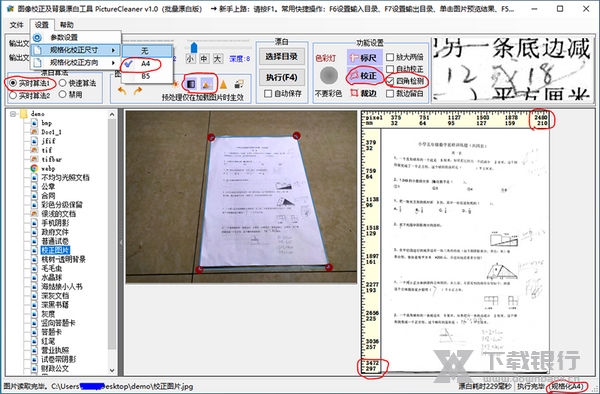
Task: Toggle the 标尺 ruler tool
Action: coord(364,58)
